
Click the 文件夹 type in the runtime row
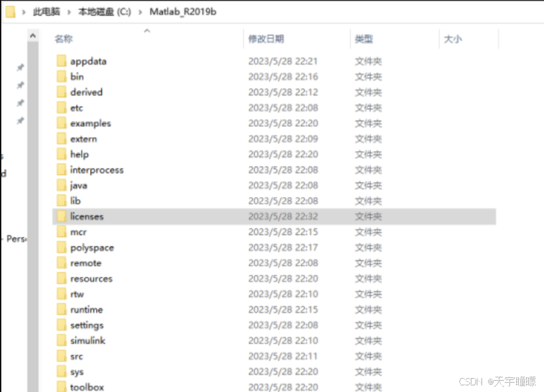click(368, 309)
